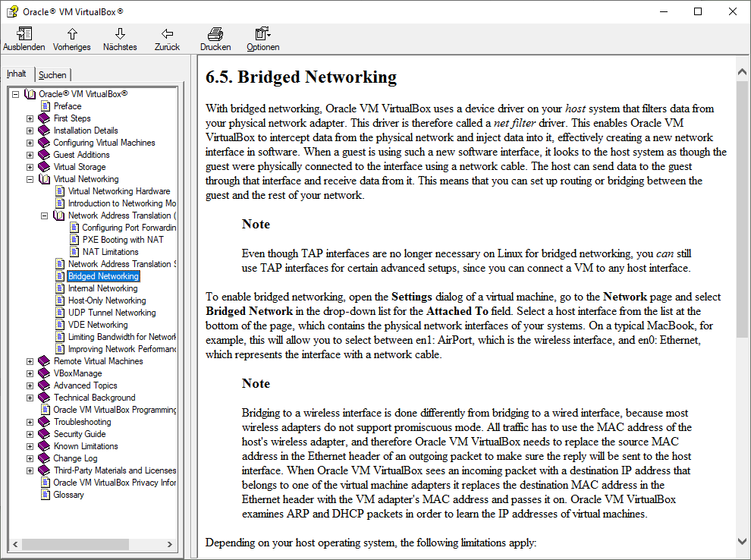Click the Known Limitations book icon
Image resolution: width=751 pixels, height=560 pixels.
44,446
